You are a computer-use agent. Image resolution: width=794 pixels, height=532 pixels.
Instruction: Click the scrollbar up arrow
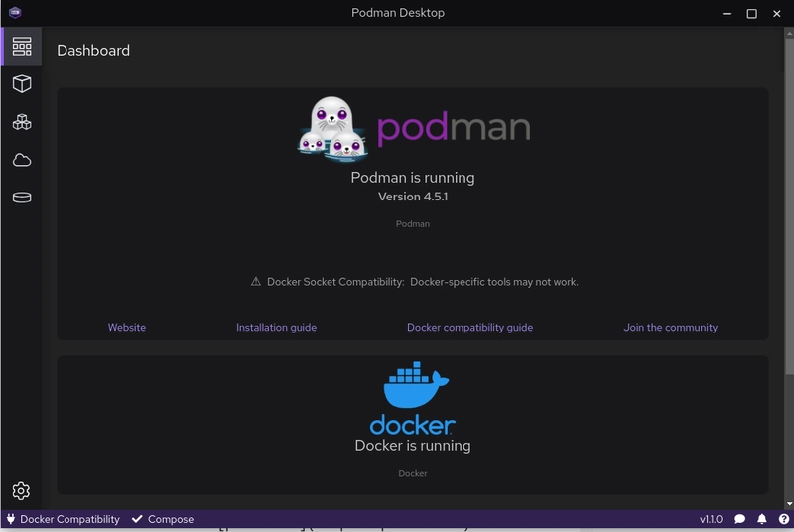coord(789,34)
